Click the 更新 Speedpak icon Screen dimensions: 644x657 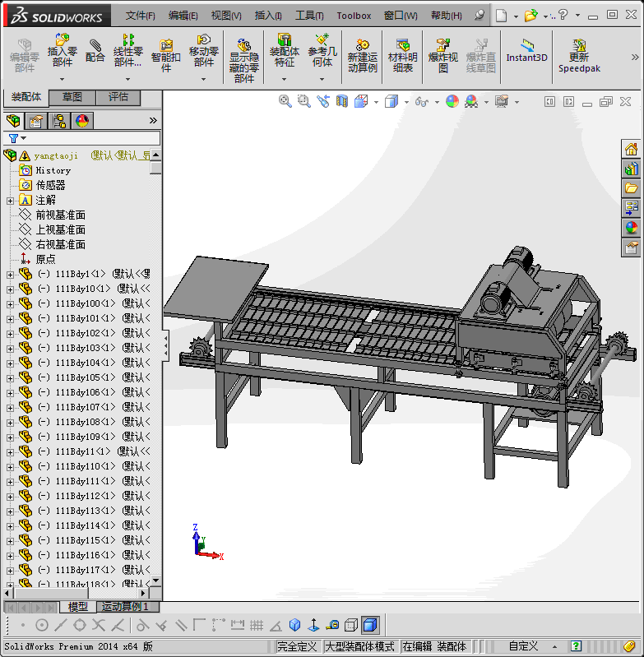coord(579,55)
